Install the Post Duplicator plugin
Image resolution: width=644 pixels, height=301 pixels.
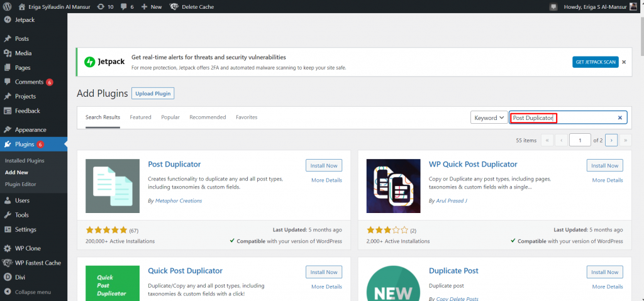pyautogui.click(x=324, y=165)
